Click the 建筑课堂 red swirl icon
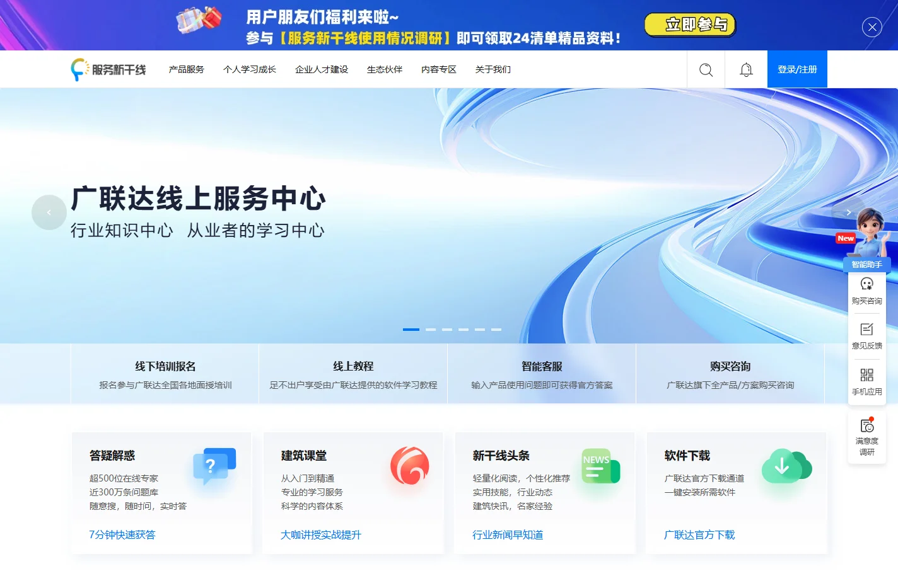This screenshot has height=588, width=898. coord(409,466)
